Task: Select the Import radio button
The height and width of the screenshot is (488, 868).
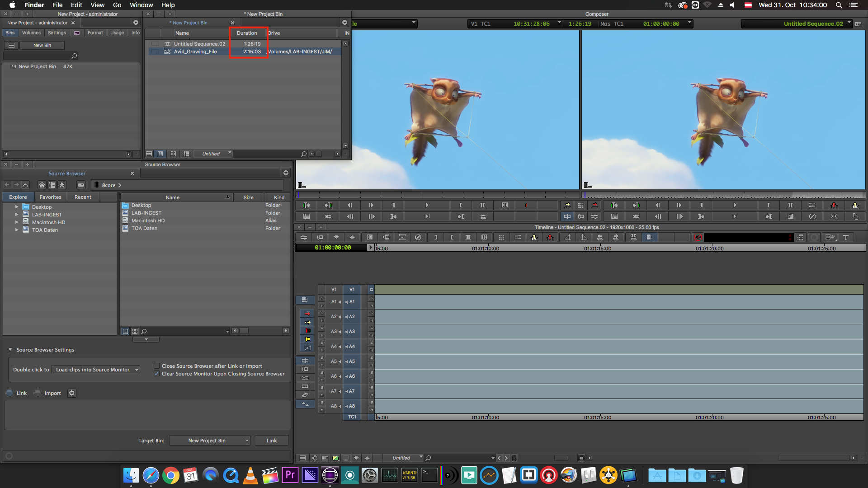Action: point(38,393)
